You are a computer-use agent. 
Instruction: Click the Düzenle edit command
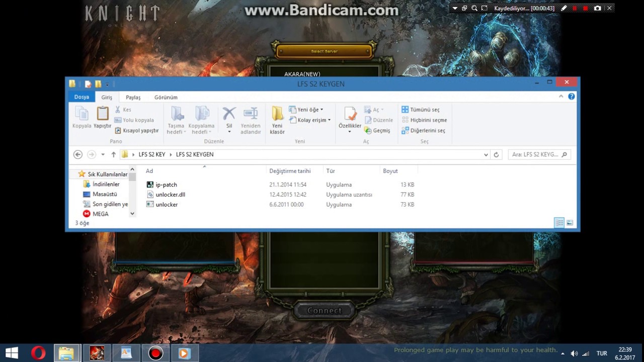point(378,120)
